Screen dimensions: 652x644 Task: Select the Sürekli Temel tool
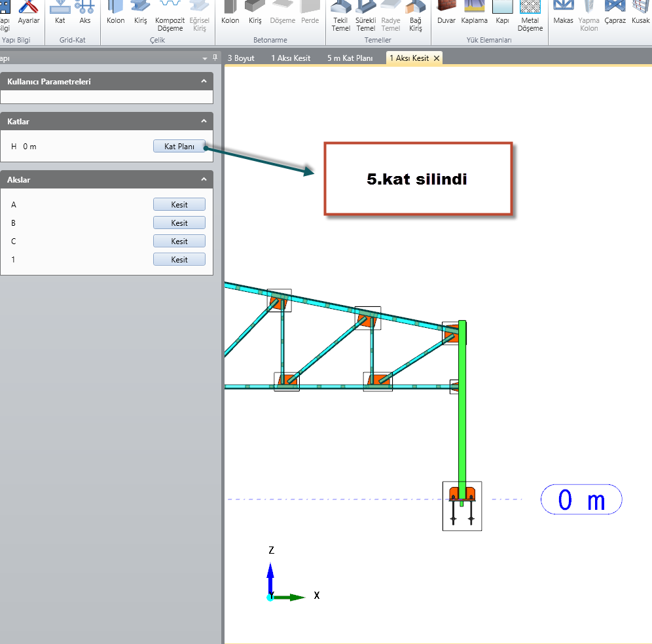(x=365, y=14)
